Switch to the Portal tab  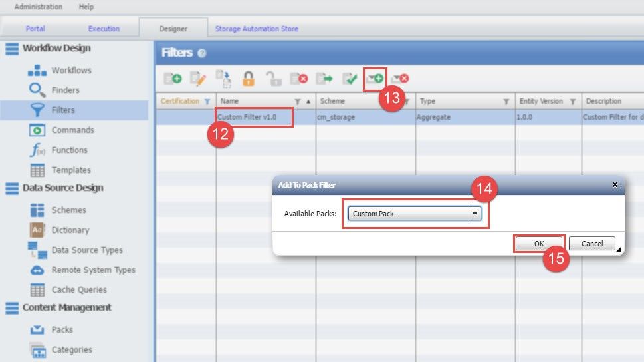35,29
